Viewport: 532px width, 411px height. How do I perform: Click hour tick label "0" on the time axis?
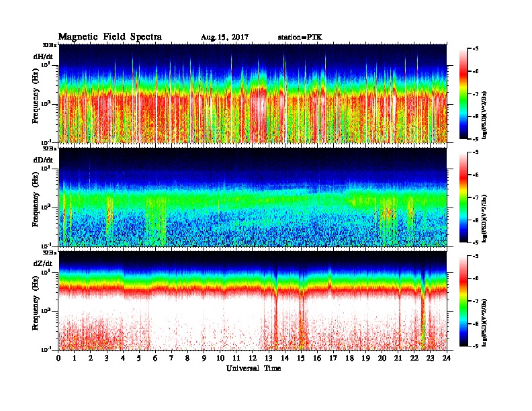(58, 358)
